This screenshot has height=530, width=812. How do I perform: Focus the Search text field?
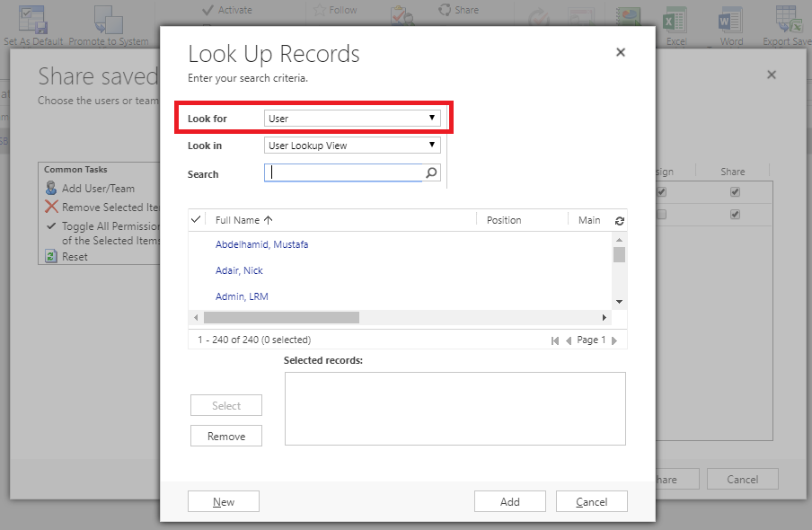tap(345, 173)
